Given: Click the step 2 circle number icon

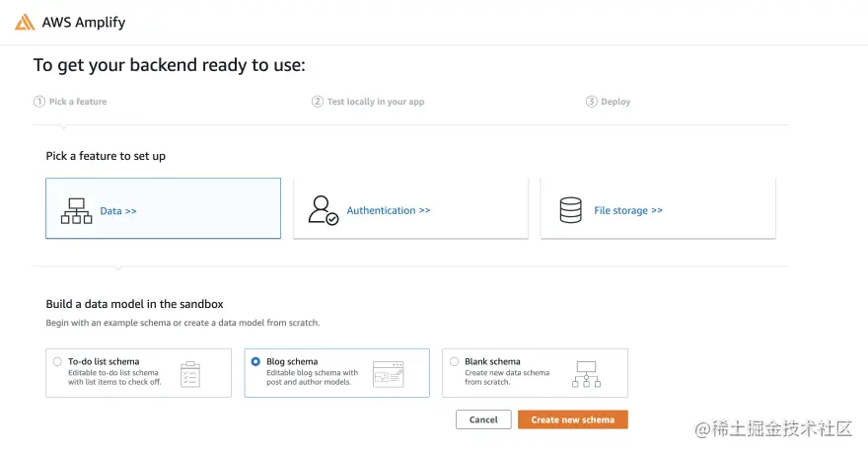Looking at the screenshot, I should pyautogui.click(x=318, y=102).
